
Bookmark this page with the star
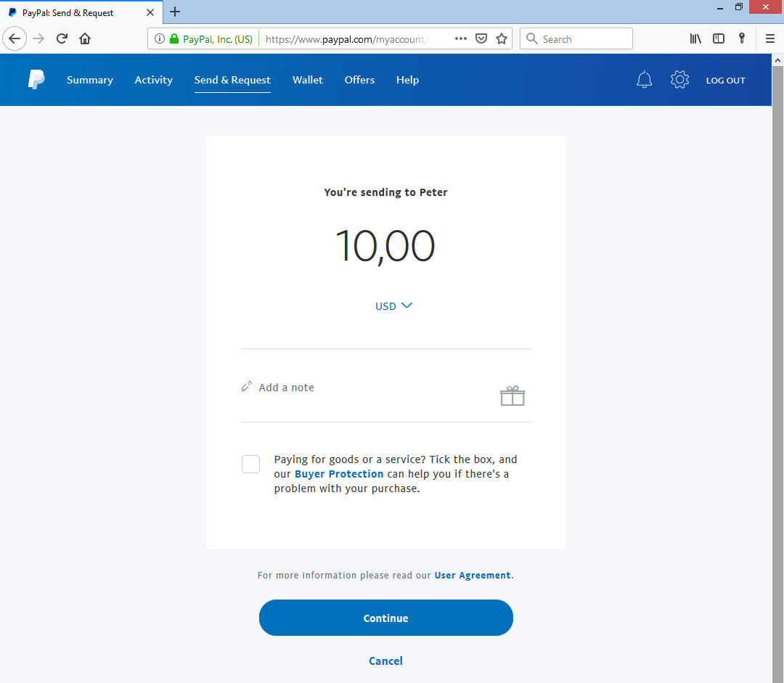(502, 38)
